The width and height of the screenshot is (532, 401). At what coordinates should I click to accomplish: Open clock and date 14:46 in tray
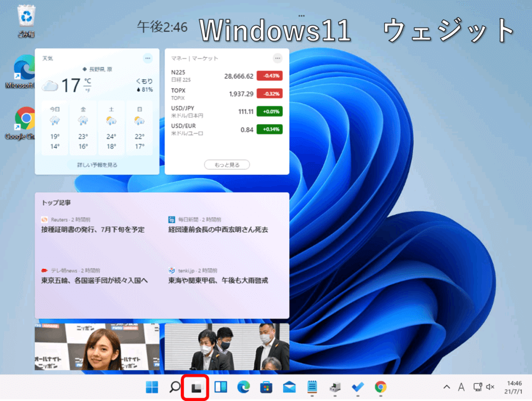(513, 387)
